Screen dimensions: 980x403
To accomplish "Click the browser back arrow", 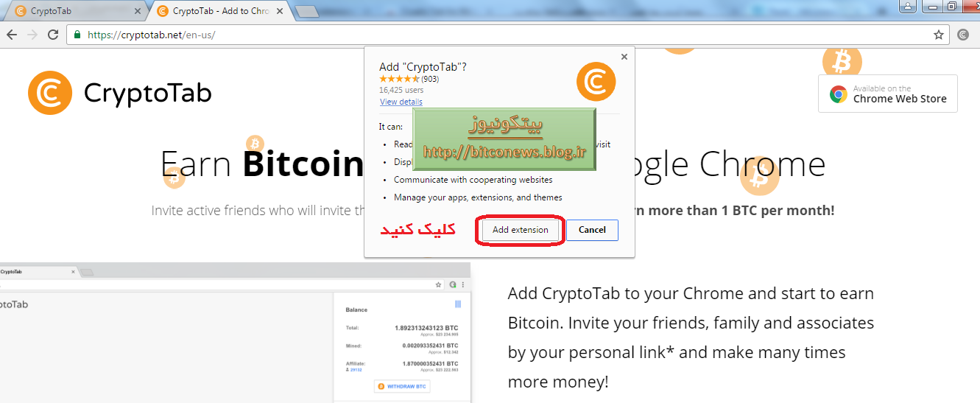I will pos(12,35).
